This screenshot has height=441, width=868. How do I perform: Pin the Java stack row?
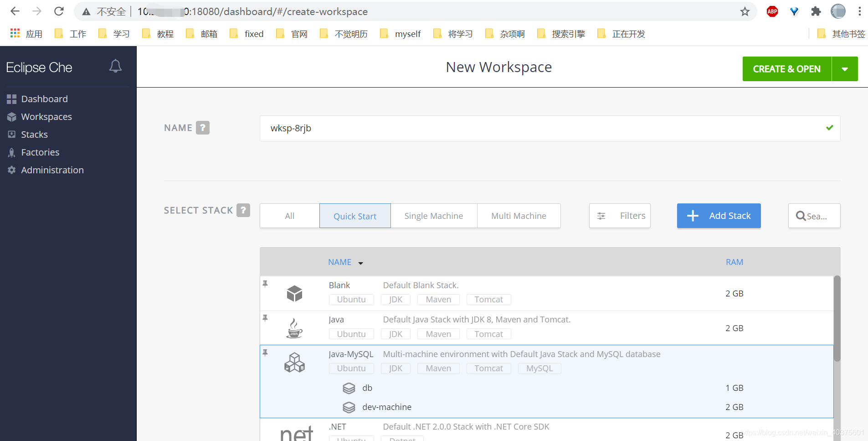point(265,318)
